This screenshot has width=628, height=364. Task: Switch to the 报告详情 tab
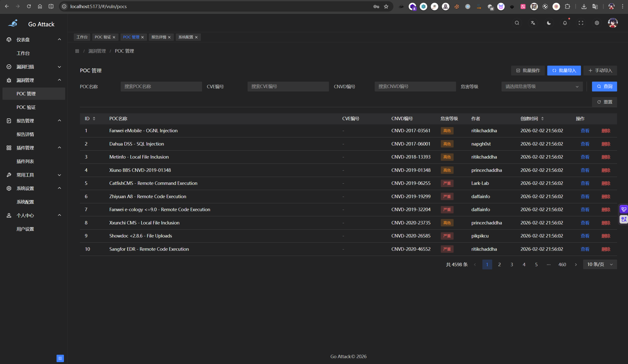click(159, 37)
